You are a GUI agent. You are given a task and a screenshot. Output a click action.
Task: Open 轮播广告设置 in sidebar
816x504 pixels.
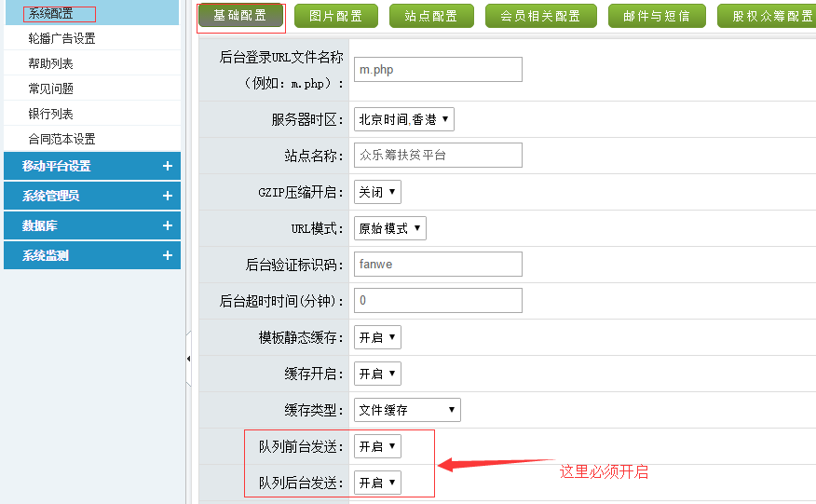(61, 38)
